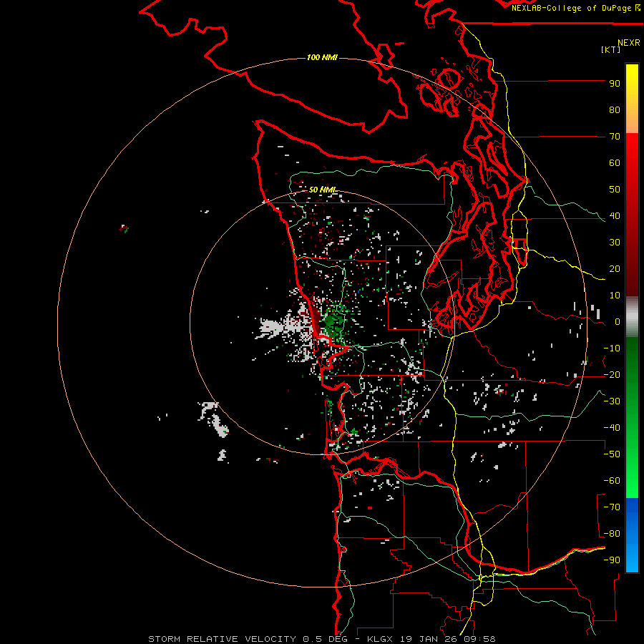Click the positive 30 value on velocity scale
This screenshot has height=644, width=644.
tap(615, 243)
